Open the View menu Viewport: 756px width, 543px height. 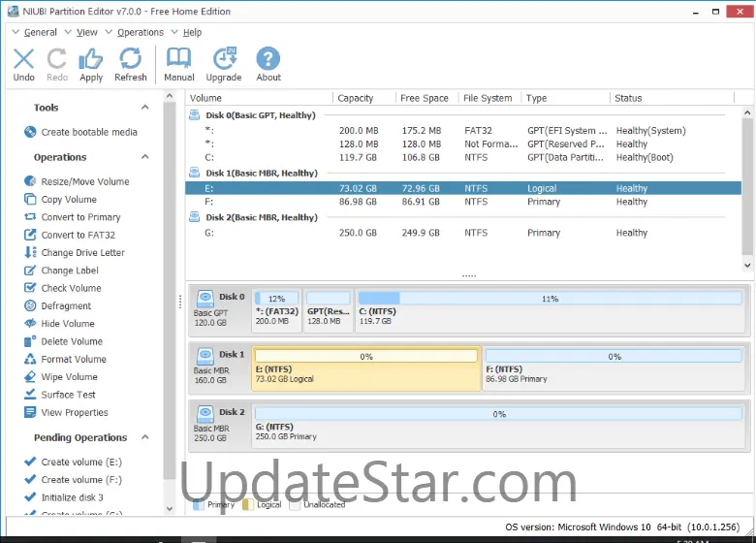[87, 32]
